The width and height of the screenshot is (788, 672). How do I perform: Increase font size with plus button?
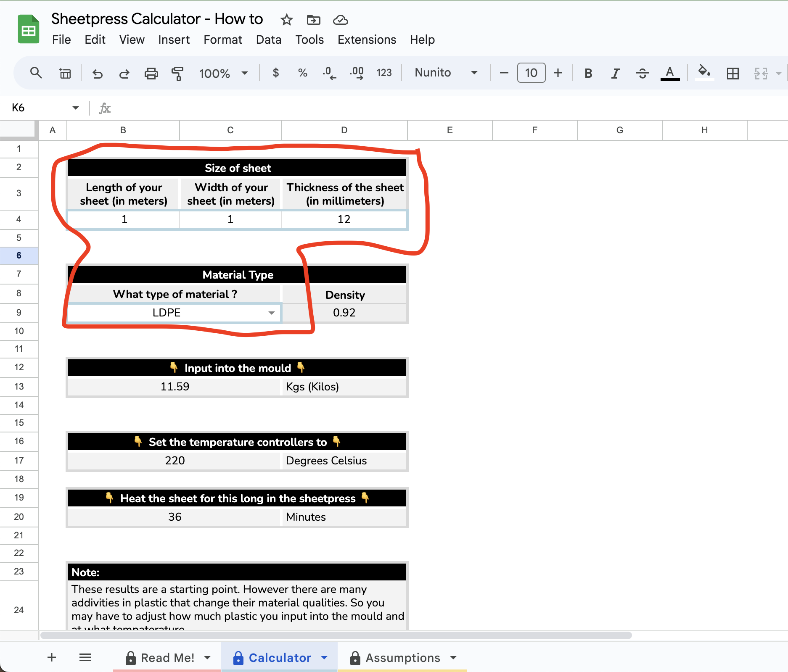click(558, 73)
